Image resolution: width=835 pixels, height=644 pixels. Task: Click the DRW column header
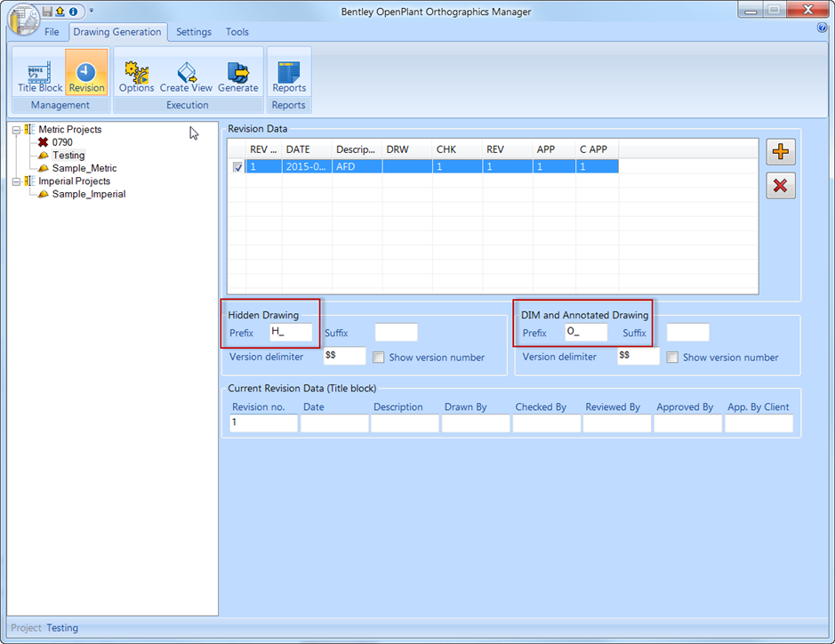click(407, 149)
